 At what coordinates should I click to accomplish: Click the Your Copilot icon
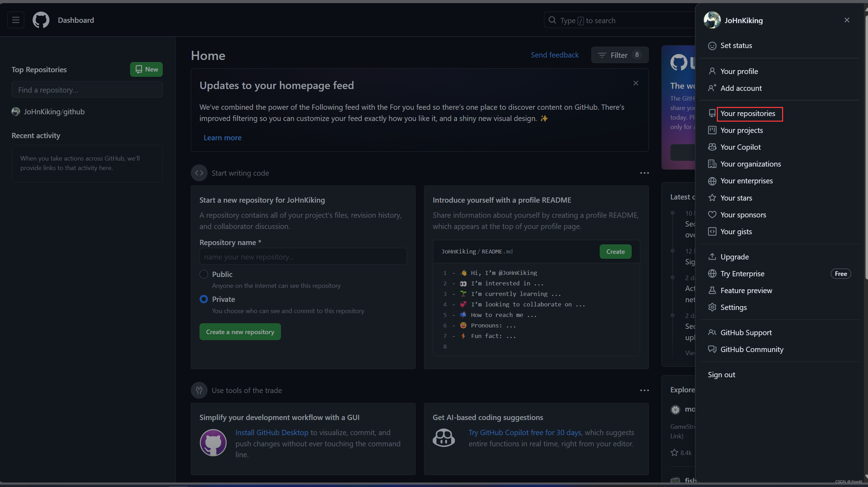tap(712, 147)
